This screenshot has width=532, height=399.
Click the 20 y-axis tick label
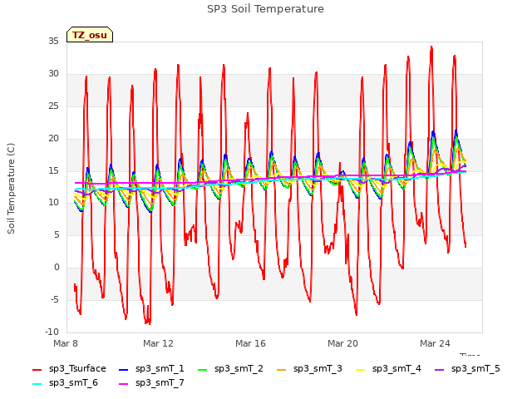[x=53, y=138]
